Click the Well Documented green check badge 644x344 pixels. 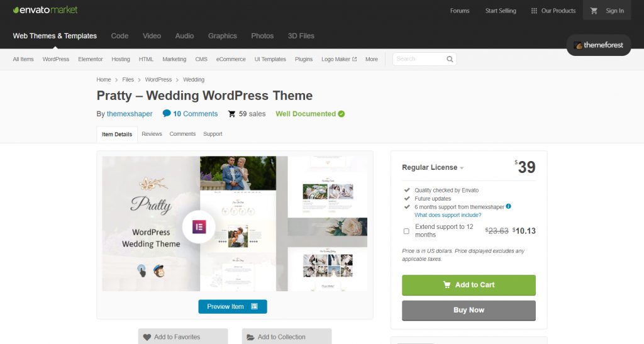341,114
